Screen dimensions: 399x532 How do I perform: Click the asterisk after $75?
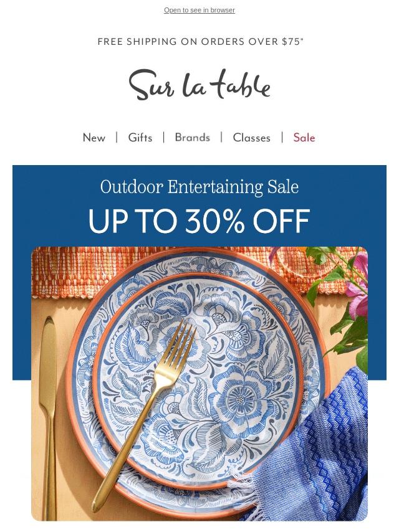click(302, 39)
